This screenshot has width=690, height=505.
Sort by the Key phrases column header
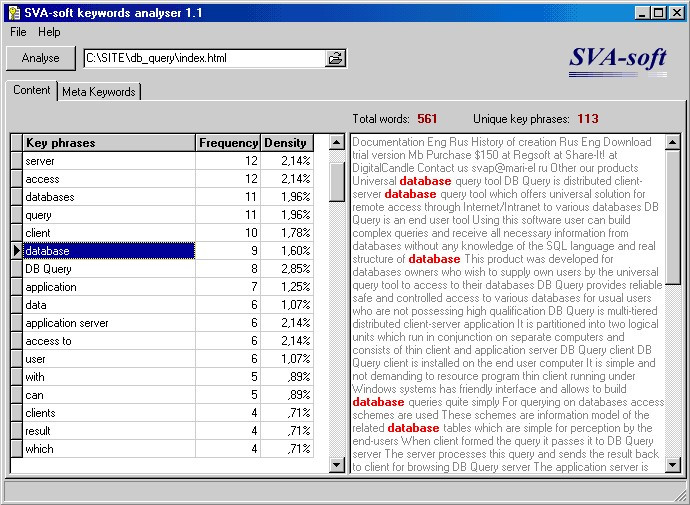pos(109,143)
